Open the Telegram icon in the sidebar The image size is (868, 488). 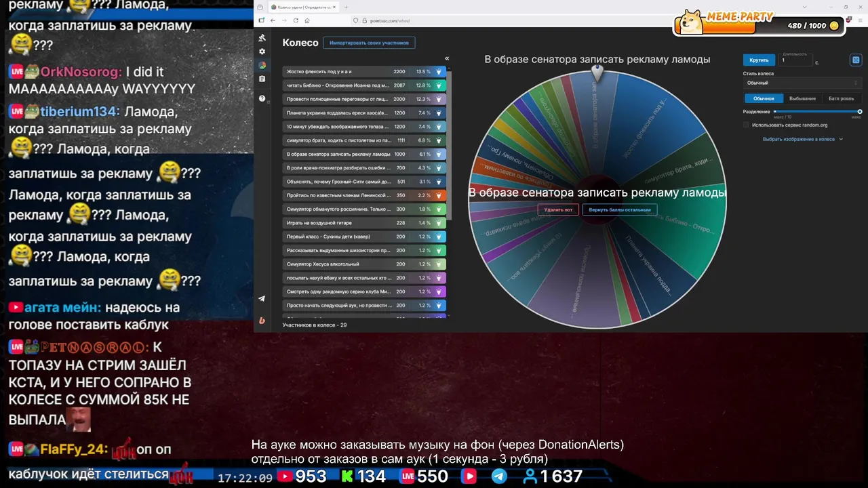(x=262, y=298)
